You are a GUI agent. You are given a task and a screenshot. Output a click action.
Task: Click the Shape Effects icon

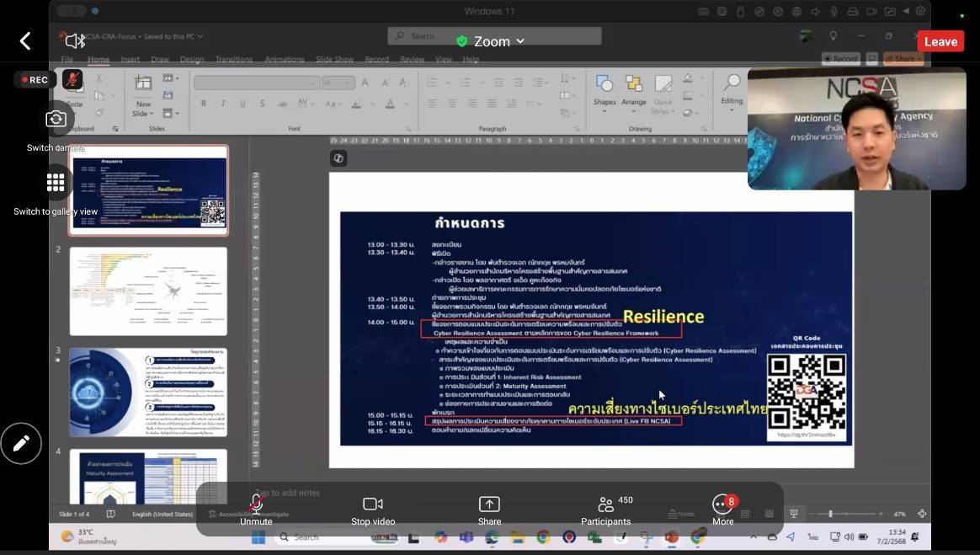[688, 113]
